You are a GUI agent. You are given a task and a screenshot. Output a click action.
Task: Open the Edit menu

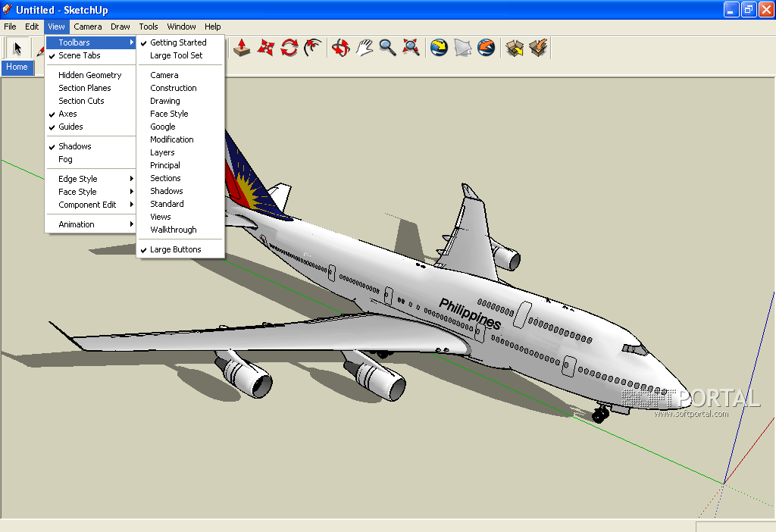[x=32, y=27]
